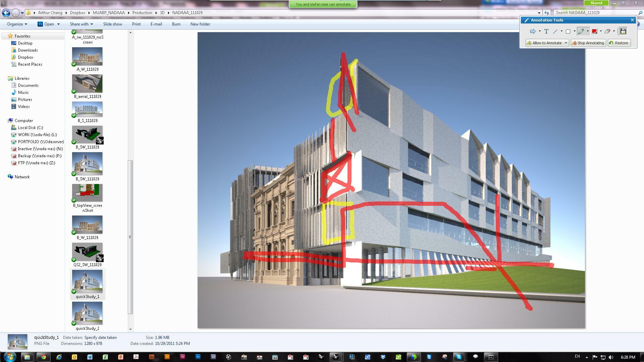Open Photoshop from the taskbar
The height and width of the screenshot is (362, 644).
[198, 357]
